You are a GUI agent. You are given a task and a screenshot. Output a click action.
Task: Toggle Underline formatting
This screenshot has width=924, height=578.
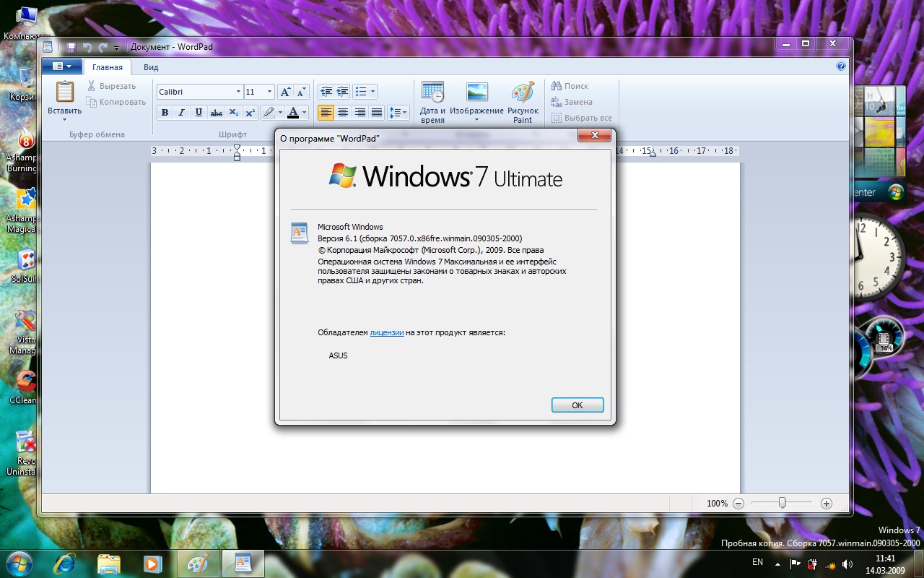199,112
